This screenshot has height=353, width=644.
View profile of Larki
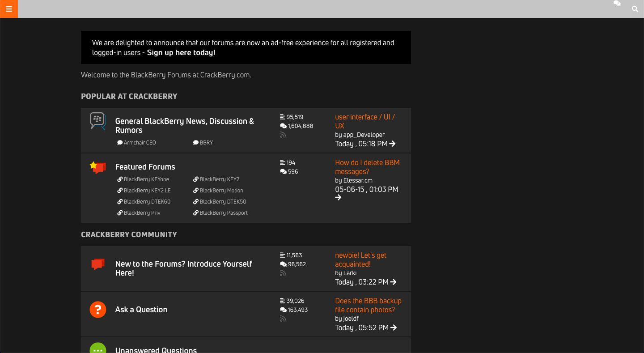(x=350, y=273)
